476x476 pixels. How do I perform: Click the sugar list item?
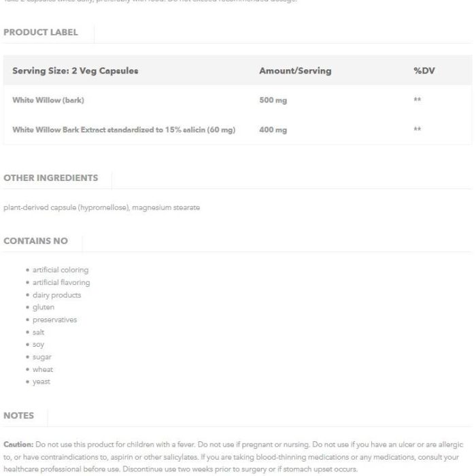coord(42,357)
